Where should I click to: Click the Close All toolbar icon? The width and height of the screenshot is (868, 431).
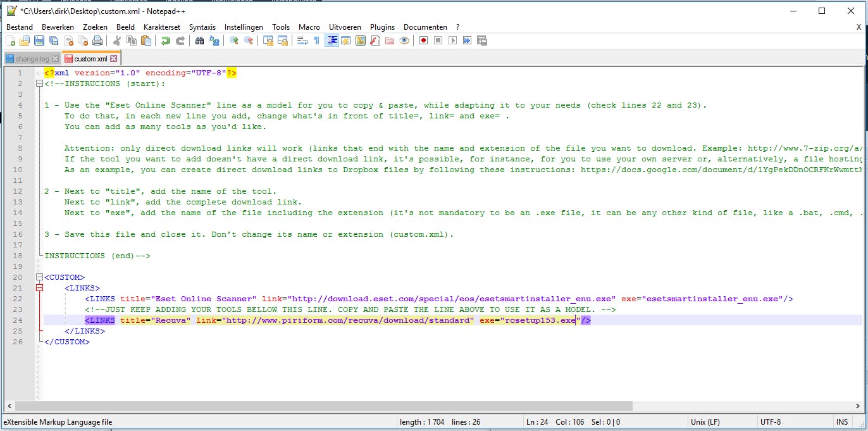[83, 41]
